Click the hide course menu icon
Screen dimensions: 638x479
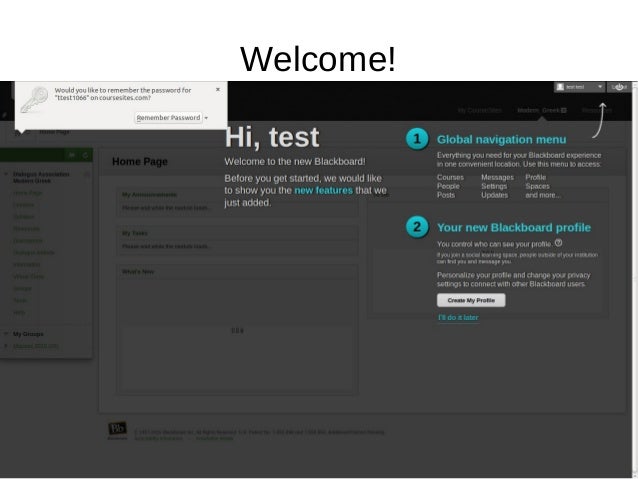pyautogui.click(x=72, y=155)
